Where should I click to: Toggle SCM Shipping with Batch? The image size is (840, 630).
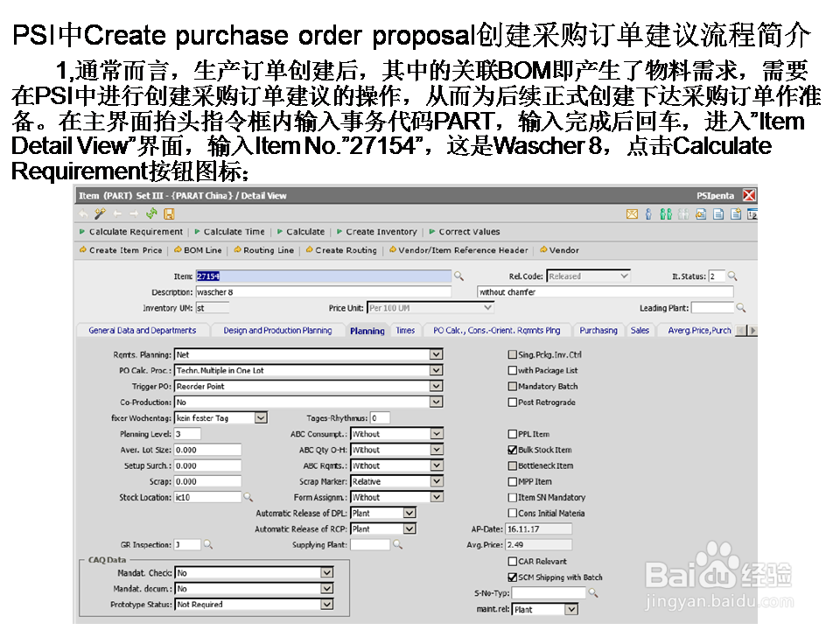point(514,577)
